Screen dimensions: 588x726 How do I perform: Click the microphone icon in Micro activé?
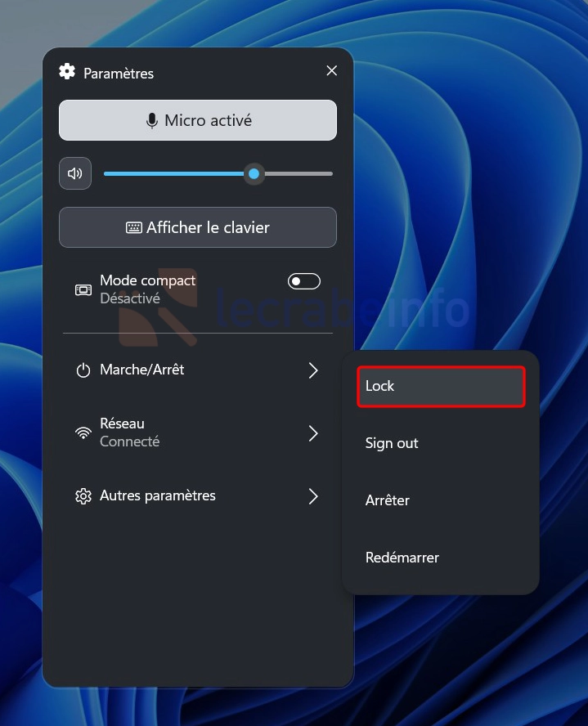point(152,121)
